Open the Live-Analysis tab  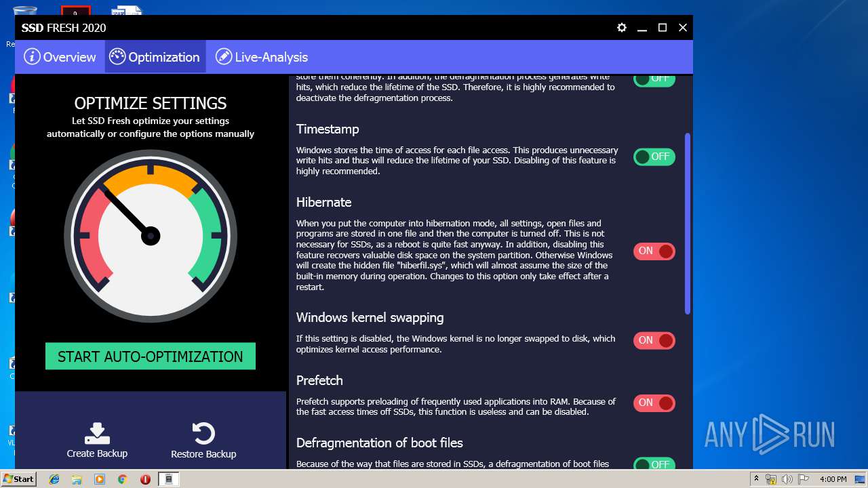tap(262, 57)
